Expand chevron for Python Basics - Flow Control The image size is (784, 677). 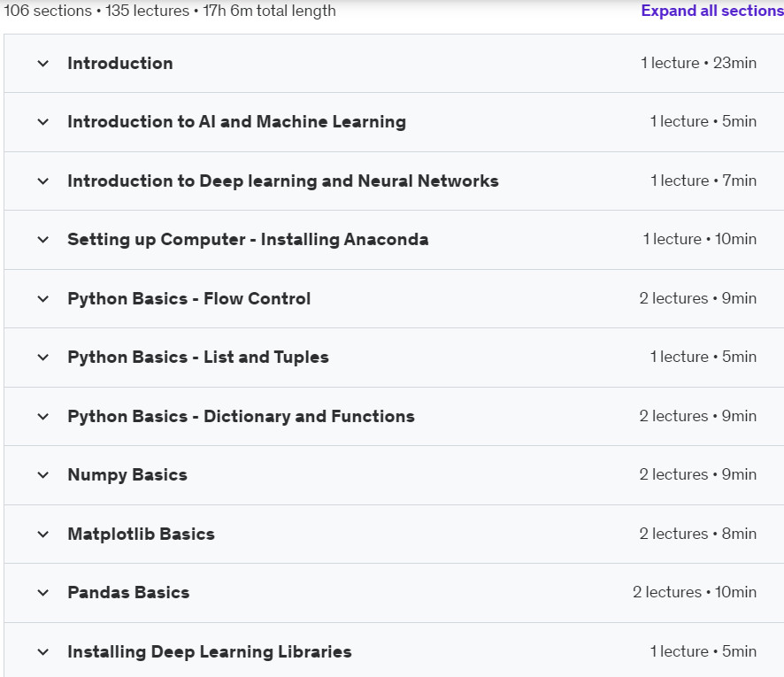pyautogui.click(x=43, y=299)
